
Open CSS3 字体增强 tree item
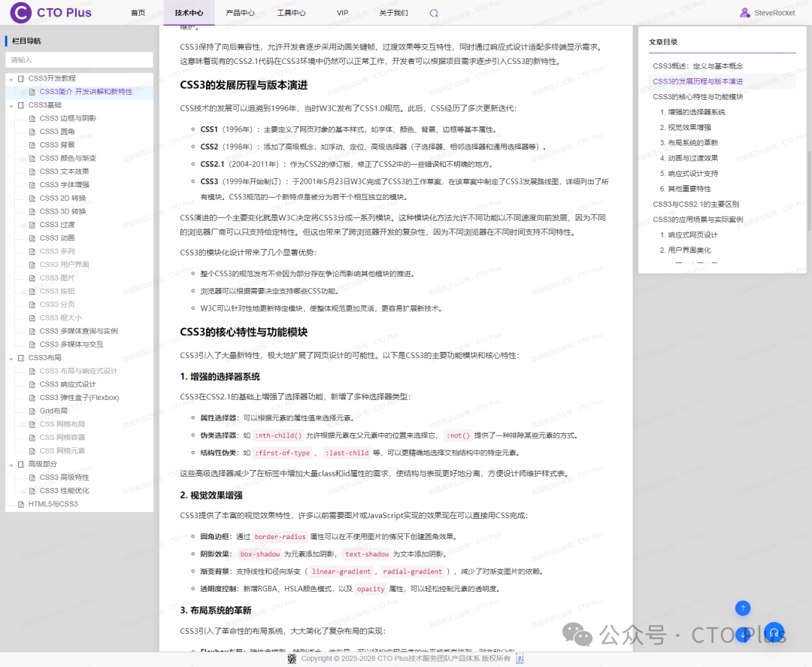tap(64, 185)
